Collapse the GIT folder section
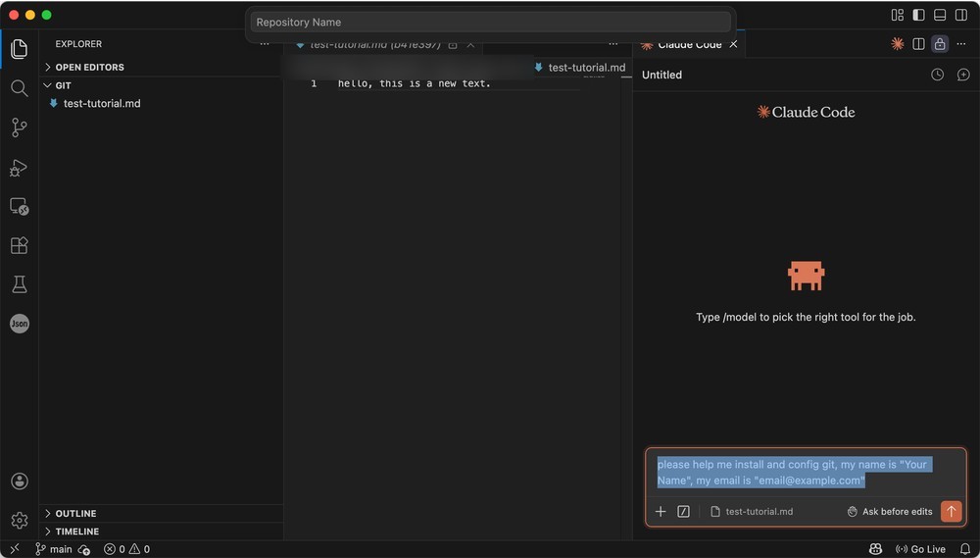This screenshot has height=558, width=980. pyautogui.click(x=162, y=85)
